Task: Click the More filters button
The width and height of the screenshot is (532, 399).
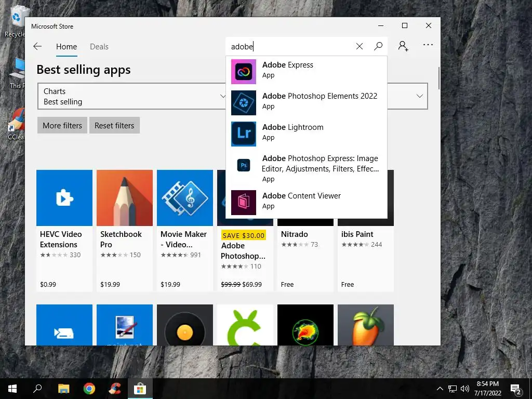Action: (x=62, y=126)
